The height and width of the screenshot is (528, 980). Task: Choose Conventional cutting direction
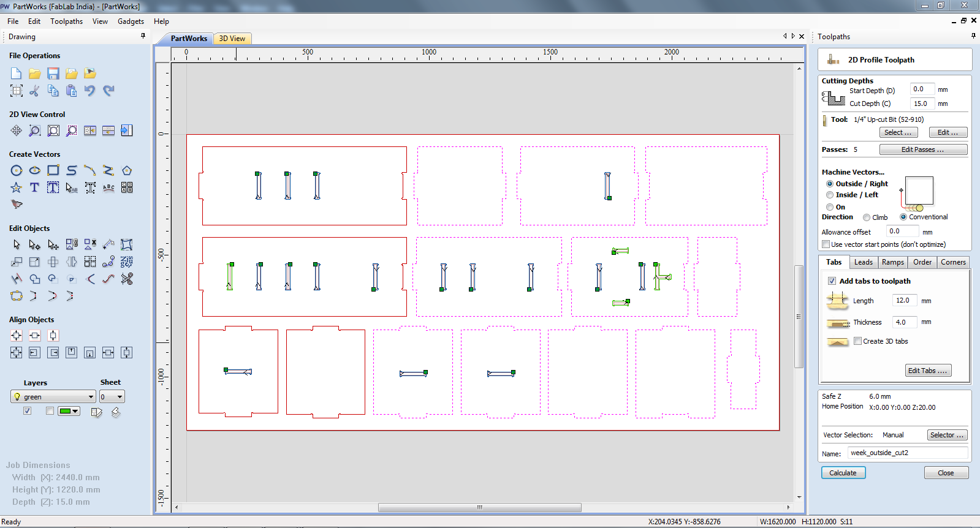903,217
